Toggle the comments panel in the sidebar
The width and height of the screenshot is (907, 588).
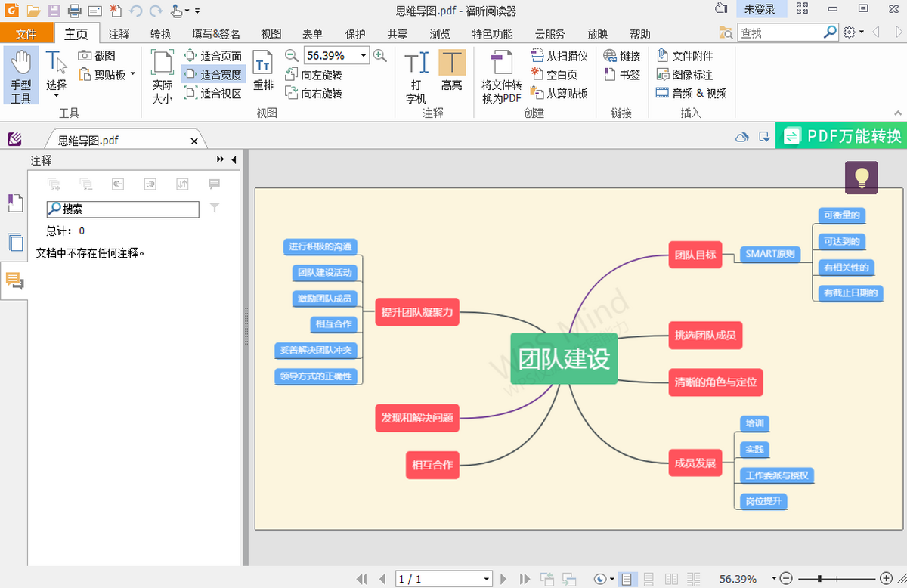point(14,280)
